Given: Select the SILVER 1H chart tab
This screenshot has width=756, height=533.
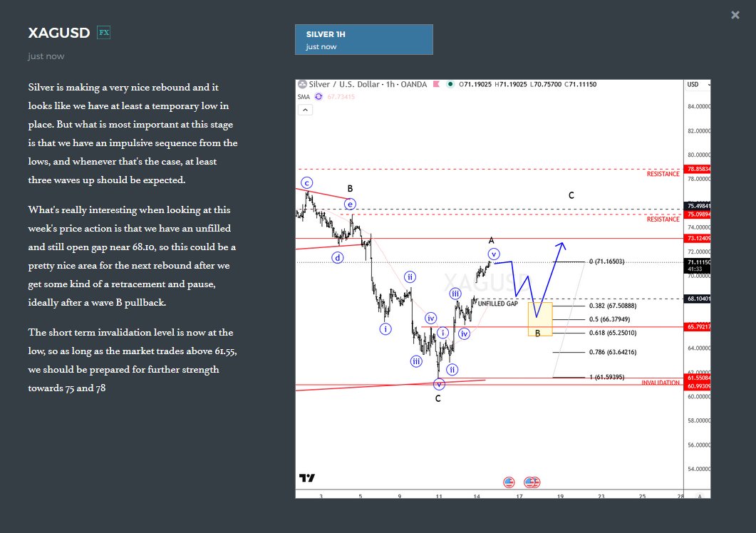Looking at the screenshot, I should (x=364, y=40).
